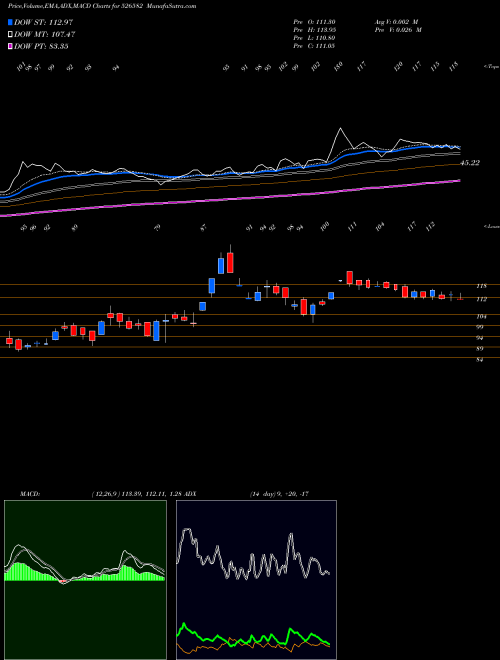Image resolution: width=500 pixels, height=660 pixels.
Task: Click the white price line spike peak
Action: [x=340, y=128]
